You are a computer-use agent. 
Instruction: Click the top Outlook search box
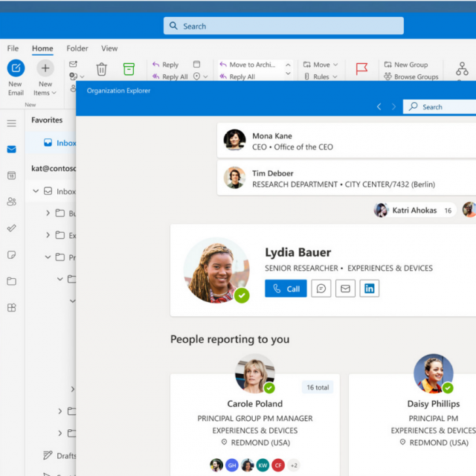pos(283,26)
